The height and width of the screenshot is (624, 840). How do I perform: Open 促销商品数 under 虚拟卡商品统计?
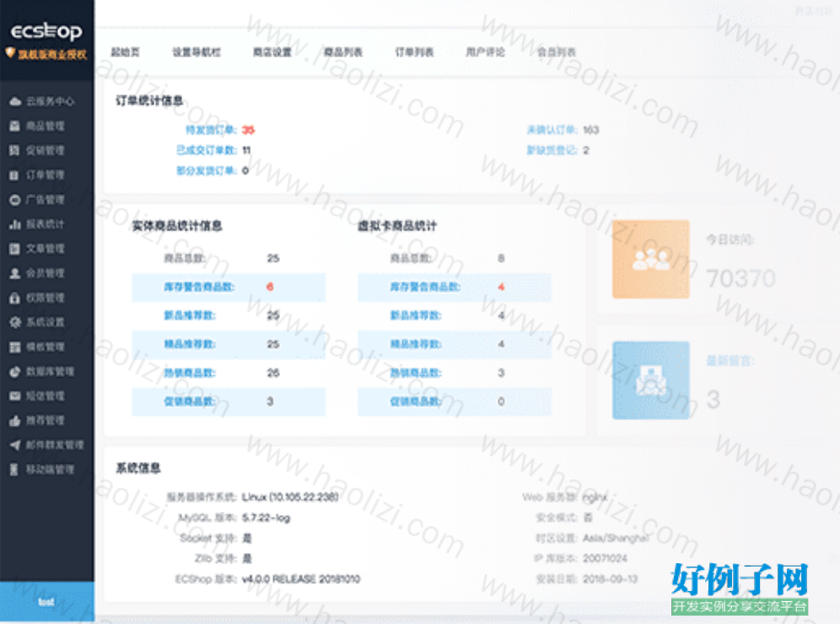click(x=416, y=401)
